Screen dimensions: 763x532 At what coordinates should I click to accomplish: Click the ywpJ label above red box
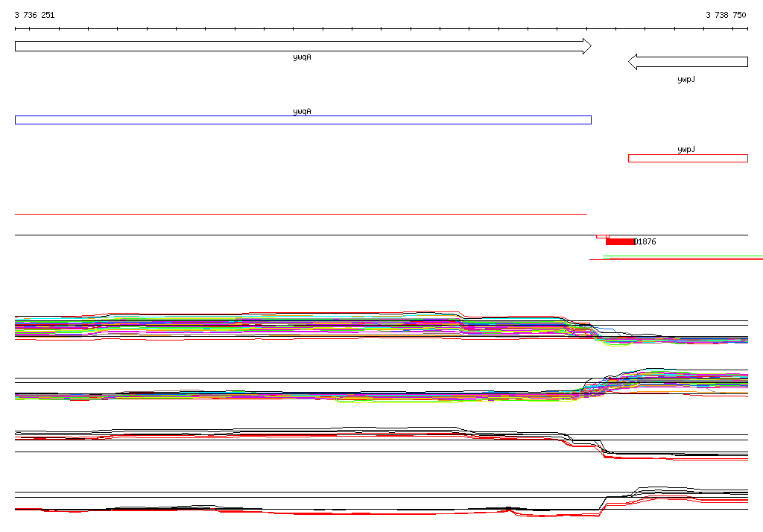(x=686, y=150)
